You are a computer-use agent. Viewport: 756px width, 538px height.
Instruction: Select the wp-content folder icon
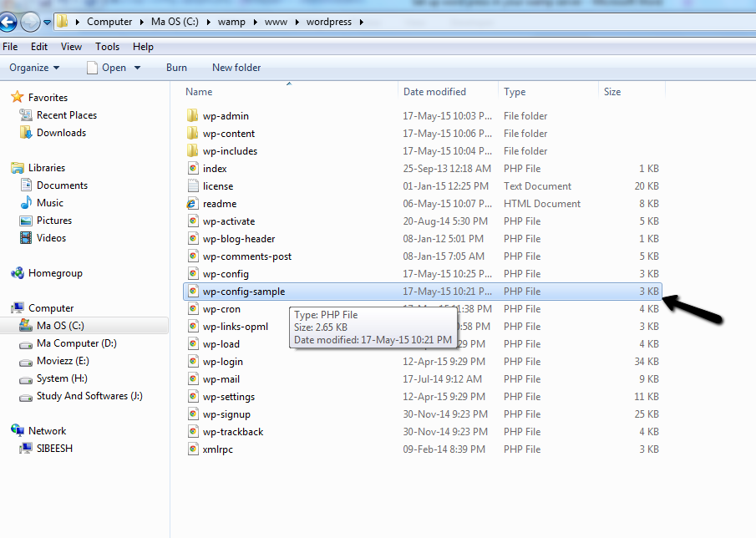(192, 133)
